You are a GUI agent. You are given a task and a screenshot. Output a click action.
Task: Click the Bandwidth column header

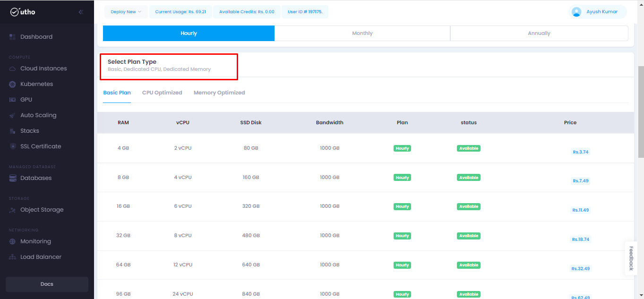coord(330,123)
